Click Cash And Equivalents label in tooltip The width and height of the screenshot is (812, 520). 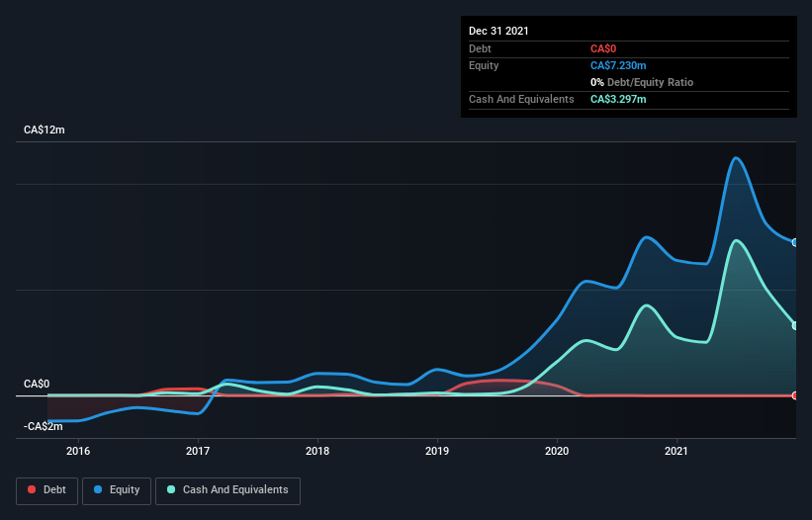[x=521, y=99]
